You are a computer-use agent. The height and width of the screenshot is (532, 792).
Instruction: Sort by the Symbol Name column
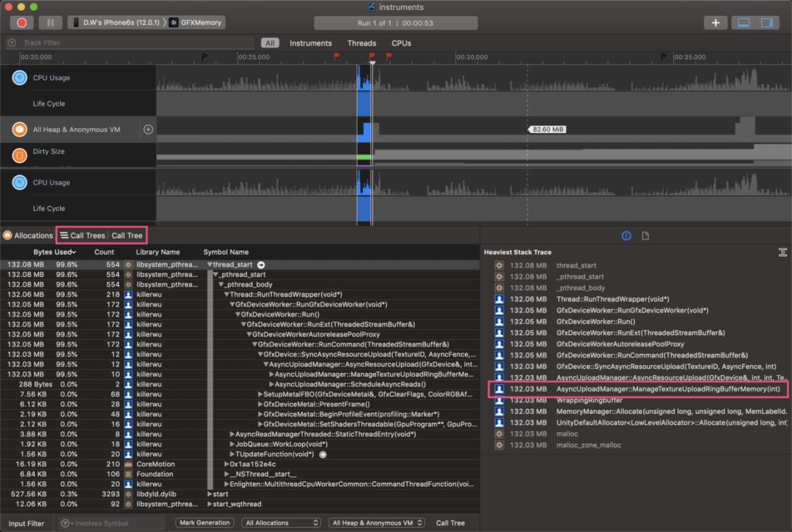226,252
